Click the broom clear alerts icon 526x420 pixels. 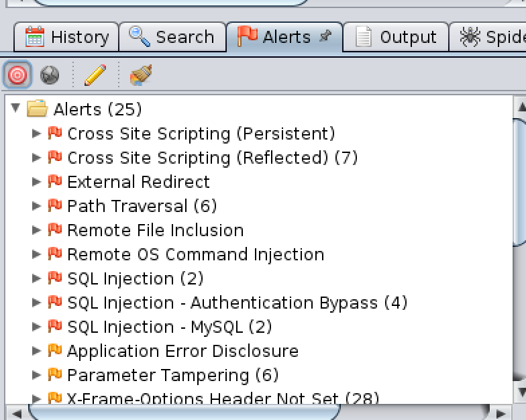point(140,75)
